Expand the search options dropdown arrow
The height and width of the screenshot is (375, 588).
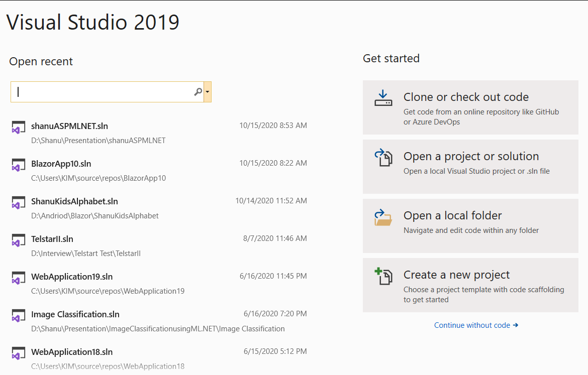(x=208, y=92)
